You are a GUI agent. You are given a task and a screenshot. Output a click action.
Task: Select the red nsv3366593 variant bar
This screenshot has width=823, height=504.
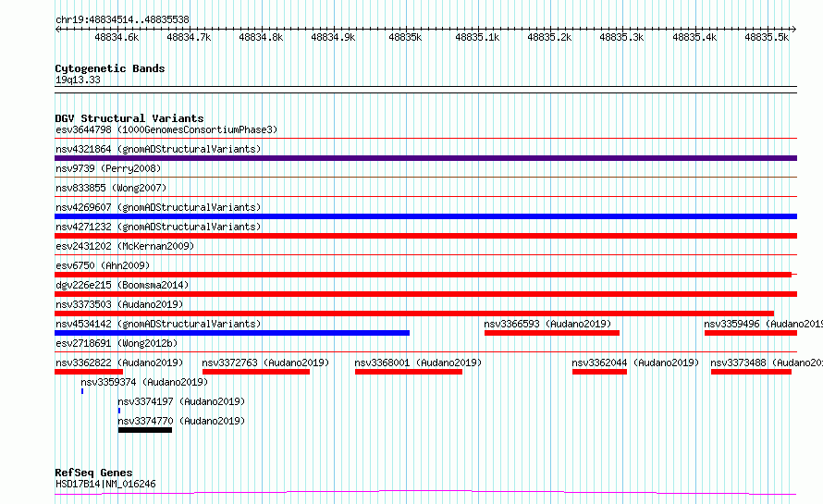(x=552, y=333)
